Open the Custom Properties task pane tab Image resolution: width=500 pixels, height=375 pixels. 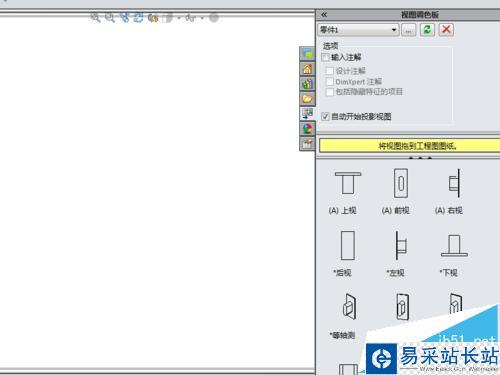click(x=307, y=144)
